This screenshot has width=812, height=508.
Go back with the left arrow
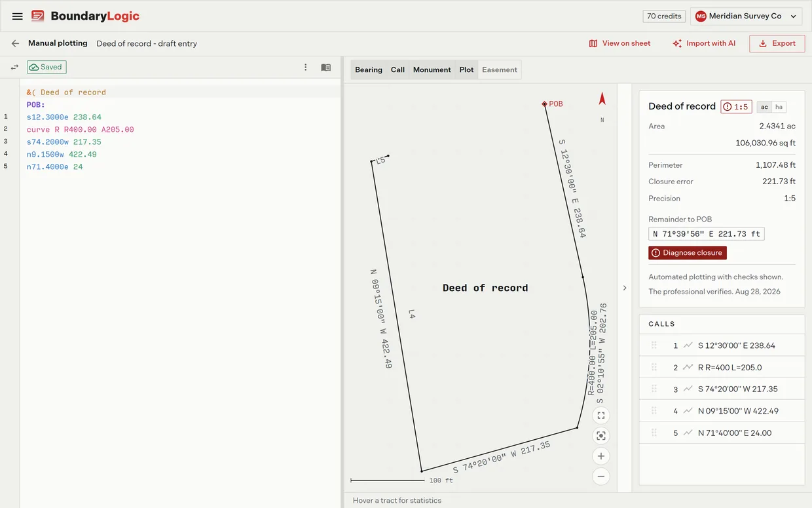pyautogui.click(x=15, y=43)
